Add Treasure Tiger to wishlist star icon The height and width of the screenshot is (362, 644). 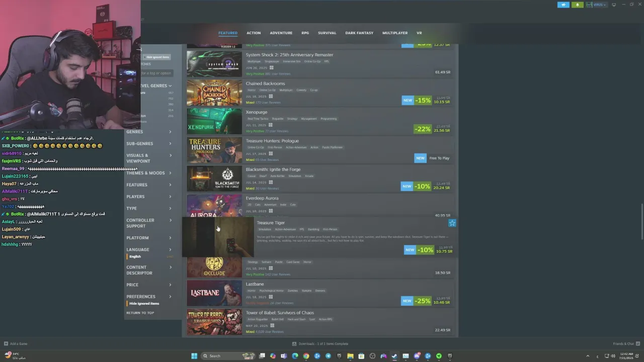pos(452,223)
